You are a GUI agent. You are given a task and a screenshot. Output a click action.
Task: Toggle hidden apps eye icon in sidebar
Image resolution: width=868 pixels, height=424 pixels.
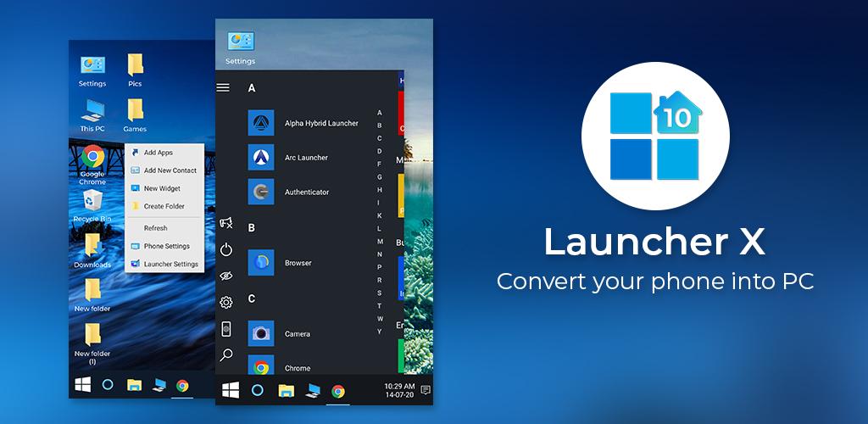point(225,276)
